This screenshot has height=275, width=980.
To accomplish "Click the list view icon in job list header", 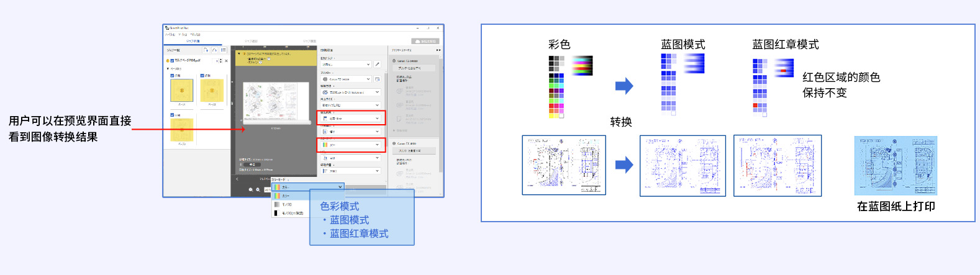I will point(224,50).
